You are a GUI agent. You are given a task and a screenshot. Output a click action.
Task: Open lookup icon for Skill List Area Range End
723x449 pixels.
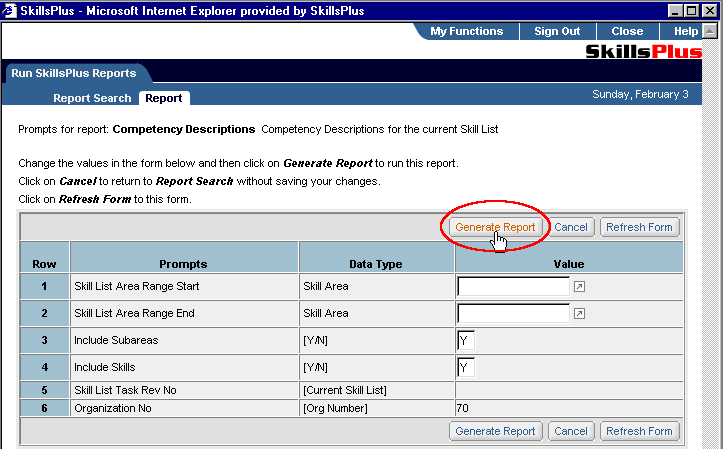pyautogui.click(x=579, y=314)
